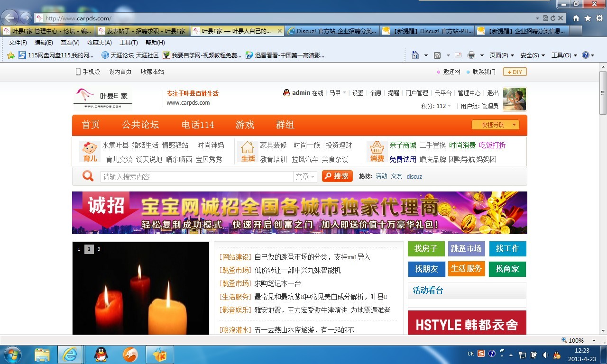Click the browser Forward arrow button
Image resolution: width=607 pixels, height=364 pixels.
tap(26, 18)
